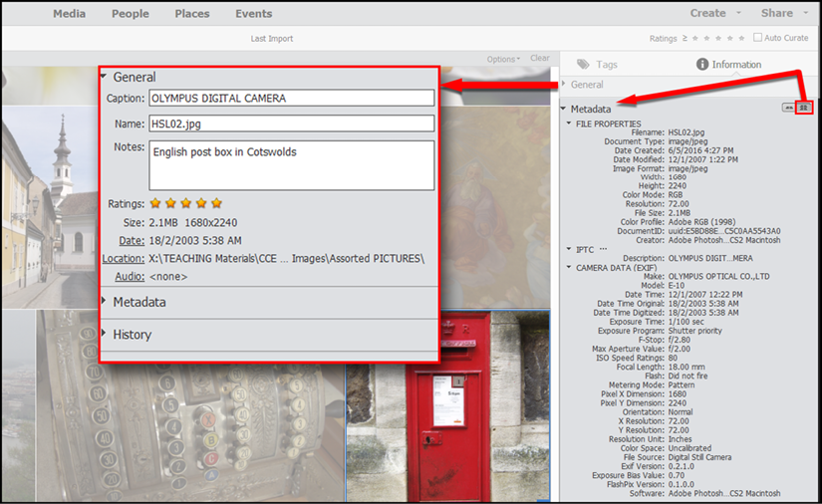The width and height of the screenshot is (822, 504).
Task: Click Date Created value 6/5/2016 4:27 PM
Action: tap(700, 150)
